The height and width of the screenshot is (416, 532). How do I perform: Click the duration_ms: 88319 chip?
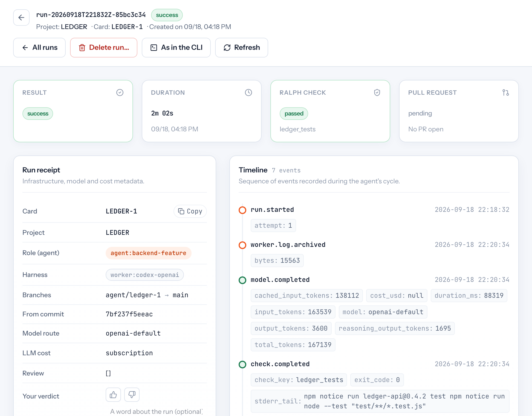pos(469,296)
